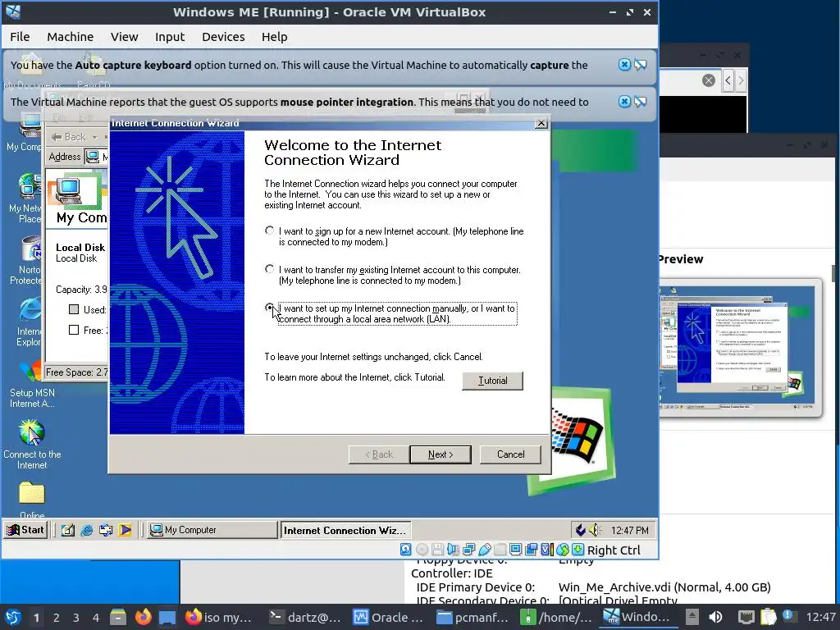Click the disabled Back button in the wizard
The image size is (840, 630).
(x=379, y=454)
